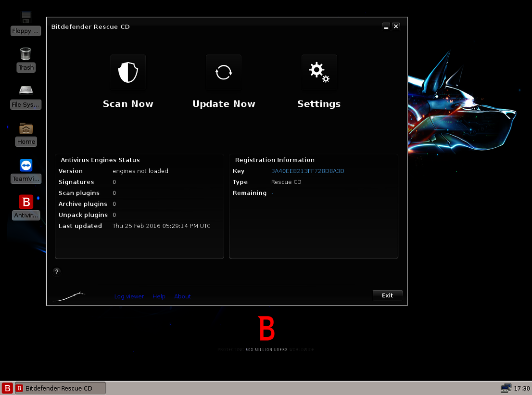Click the clock showing 17:30
The image size is (532, 395).
(x=522, y=388)
